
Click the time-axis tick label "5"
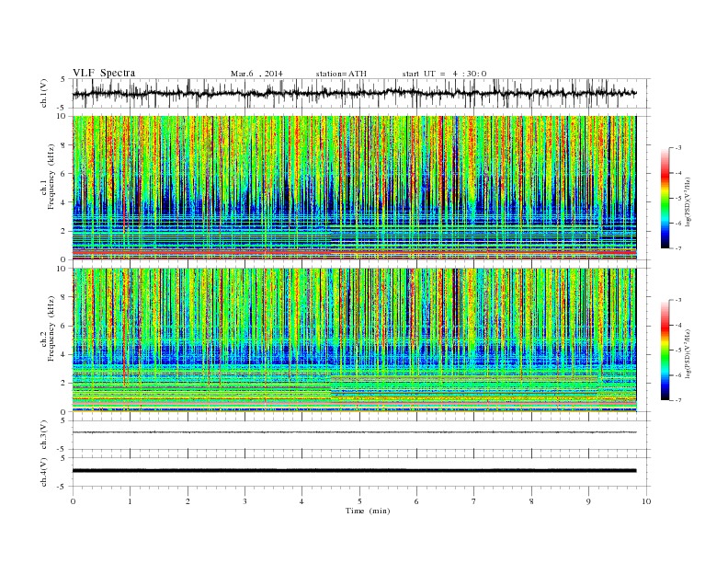coord(359,501)
